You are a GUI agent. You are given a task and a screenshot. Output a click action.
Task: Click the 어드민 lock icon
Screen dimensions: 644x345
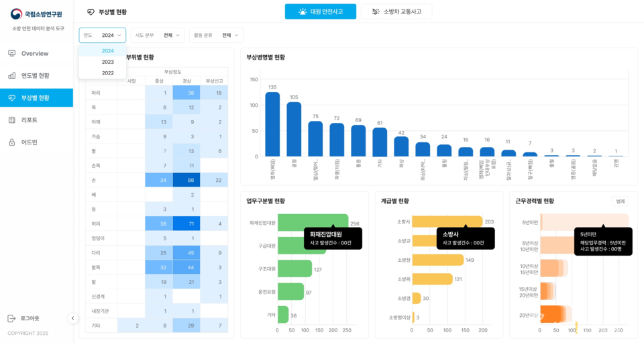(x=12, y=142)
